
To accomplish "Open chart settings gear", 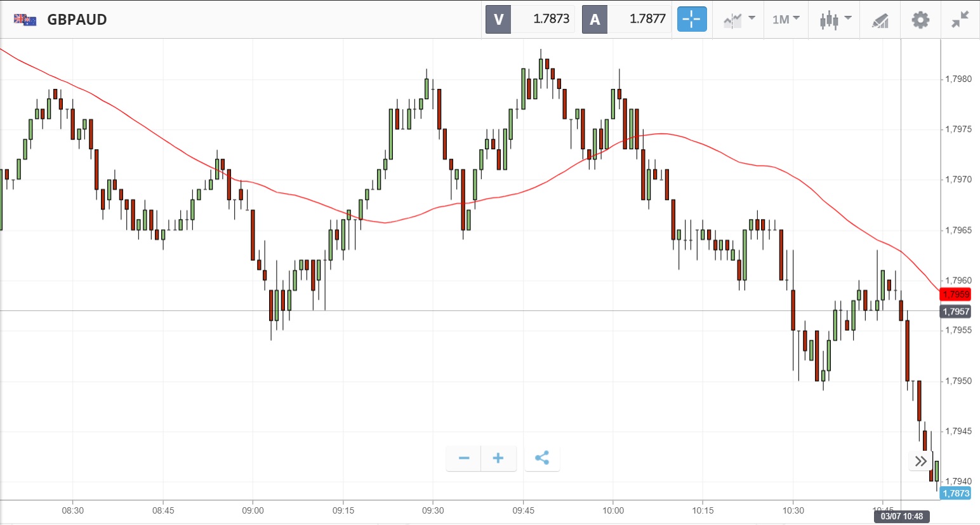I will pyautogui.click(x=920, y=20).
